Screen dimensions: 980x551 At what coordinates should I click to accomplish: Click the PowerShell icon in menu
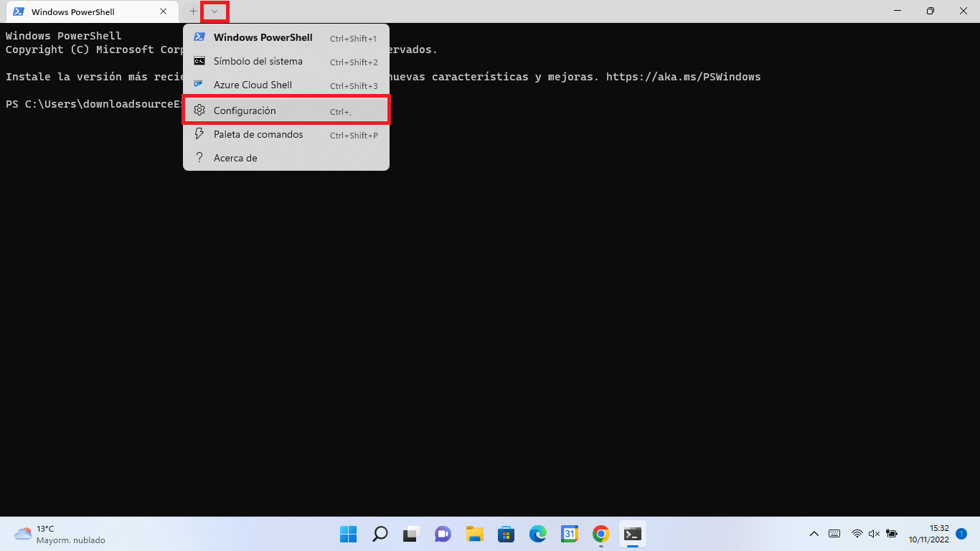coord(199,37)
